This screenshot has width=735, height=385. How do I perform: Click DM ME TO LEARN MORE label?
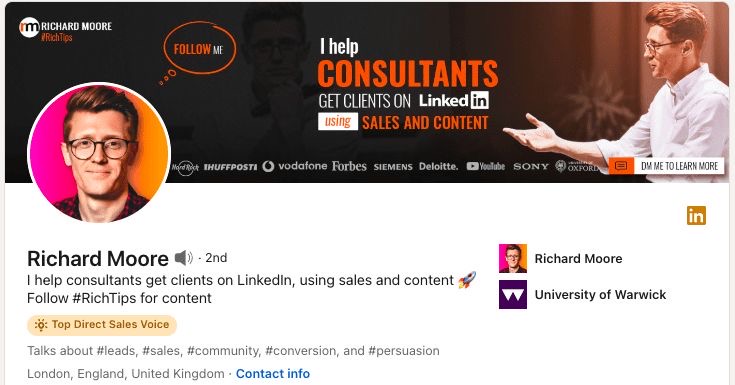point(679,166)
